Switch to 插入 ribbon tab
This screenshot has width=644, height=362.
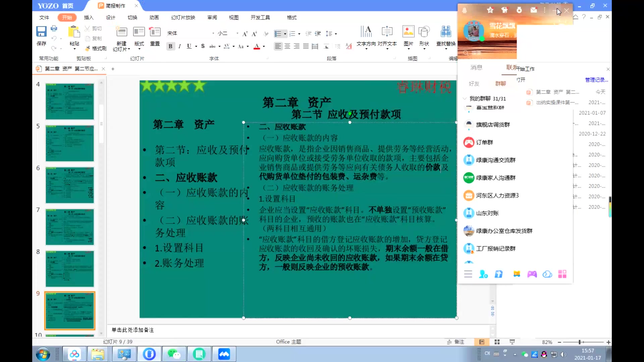click(x=89, y=17)
